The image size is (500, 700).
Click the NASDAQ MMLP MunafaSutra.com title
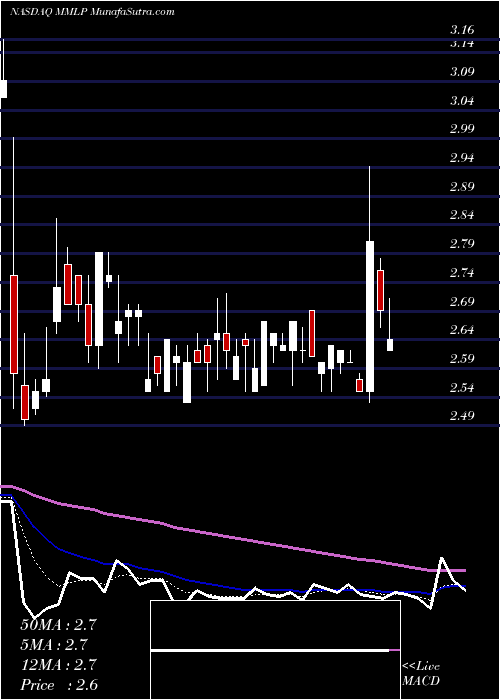(92, 12)
